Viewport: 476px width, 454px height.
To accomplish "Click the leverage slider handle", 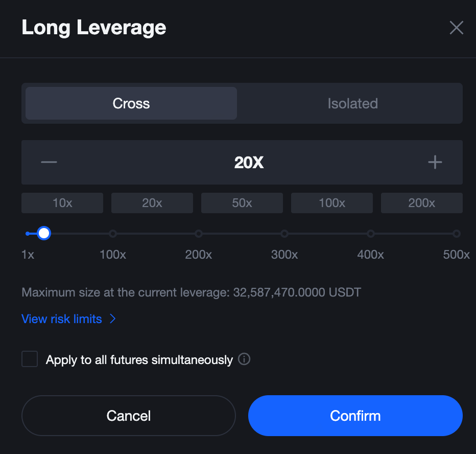I will [x=44, y=234].
